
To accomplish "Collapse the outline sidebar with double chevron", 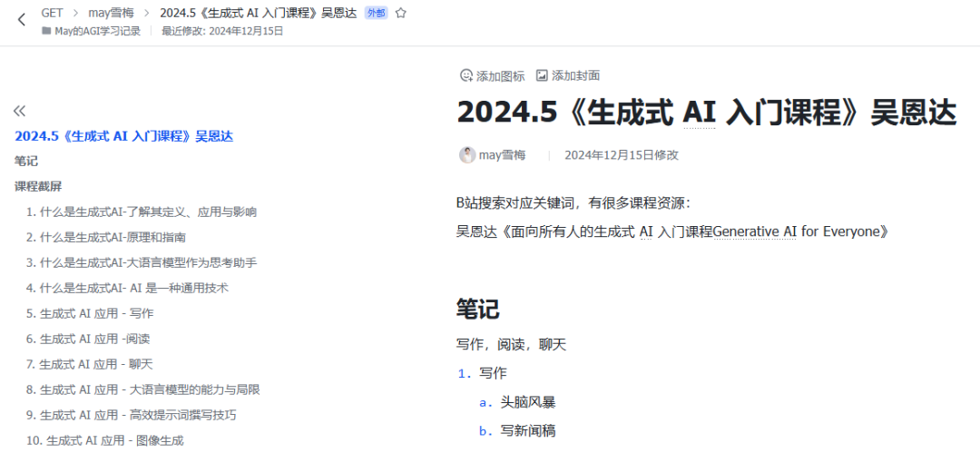I will click(x=19, y=111).
